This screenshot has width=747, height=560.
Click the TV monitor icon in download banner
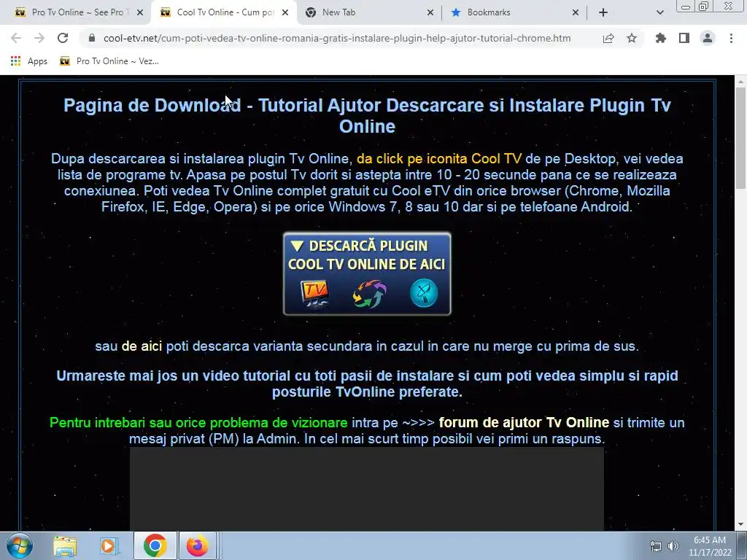pyautogui.click(x=315, y=294)
